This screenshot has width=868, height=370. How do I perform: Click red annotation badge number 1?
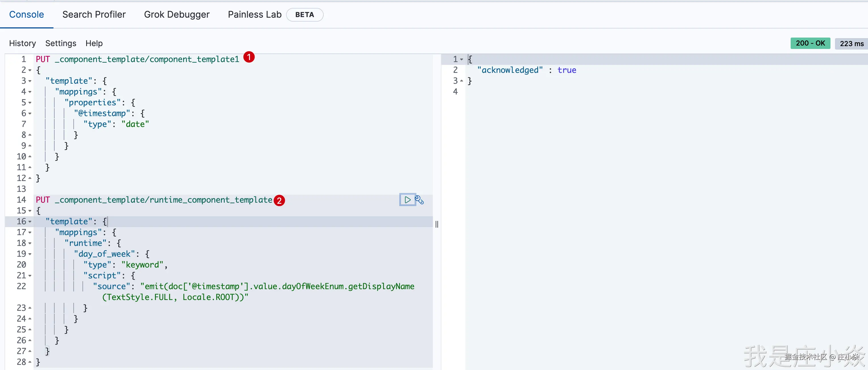point(249,57)
